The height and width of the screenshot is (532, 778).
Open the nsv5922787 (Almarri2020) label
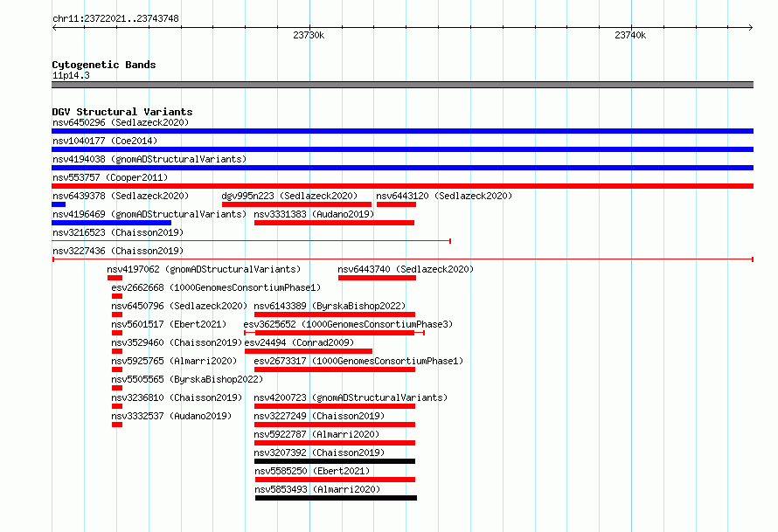coord(316,434)
